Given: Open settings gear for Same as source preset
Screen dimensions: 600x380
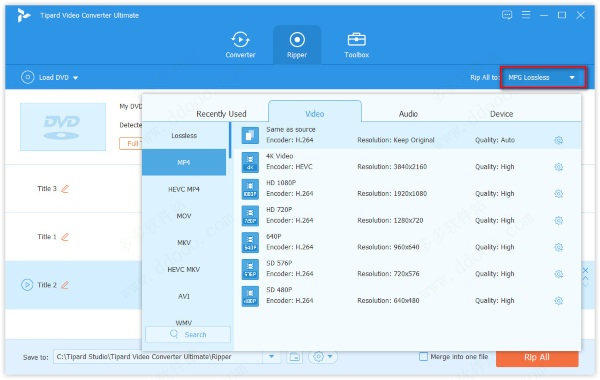Looking at the screenshot, I should (559, 140).
